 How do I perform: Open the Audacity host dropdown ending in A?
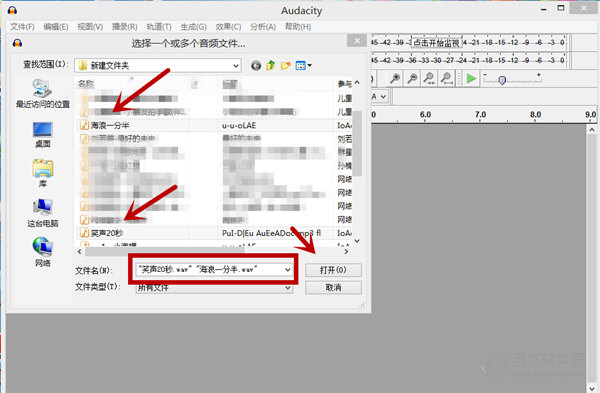(380, 96)
